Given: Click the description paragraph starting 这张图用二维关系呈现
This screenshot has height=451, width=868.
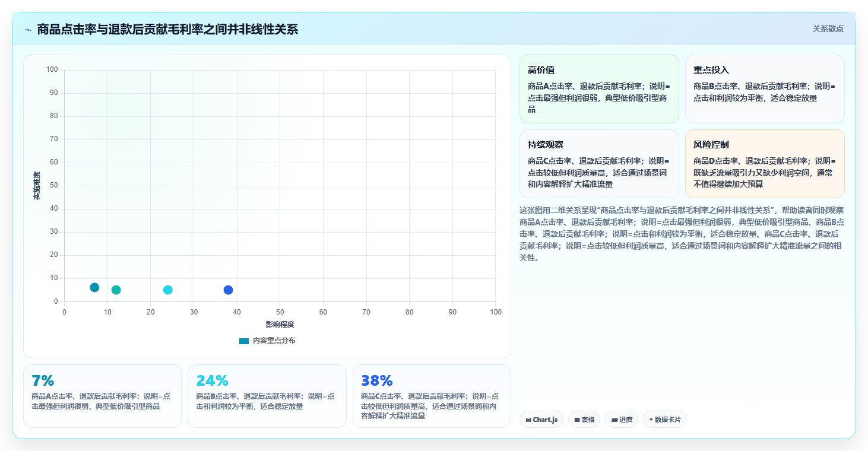Looking at the screenshot, I should point(682,234).
